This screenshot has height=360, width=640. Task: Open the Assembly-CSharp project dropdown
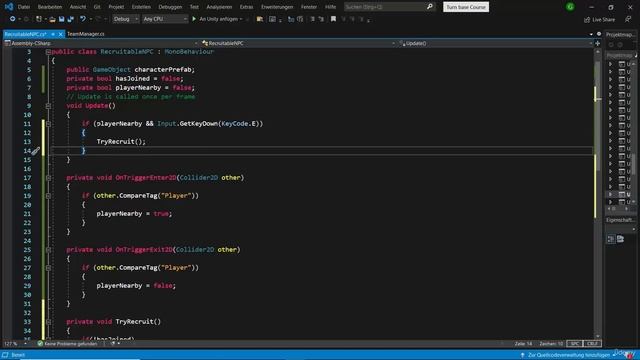point(101,43)
